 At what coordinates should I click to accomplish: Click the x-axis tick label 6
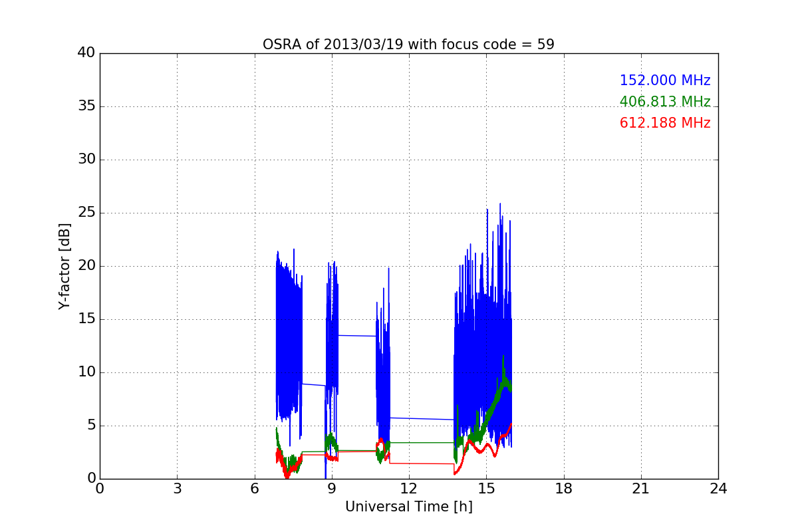(x=254, y=489)
